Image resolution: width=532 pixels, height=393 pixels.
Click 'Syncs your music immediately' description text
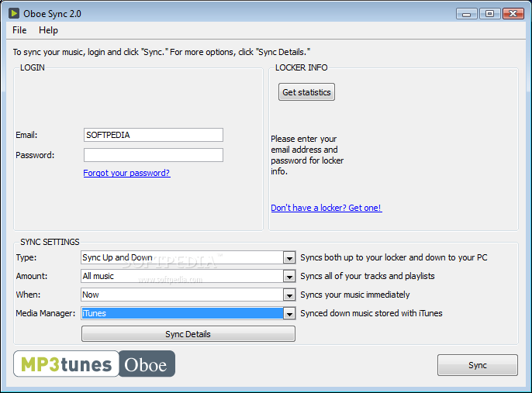pyautogui.click(x=355, y=295)
